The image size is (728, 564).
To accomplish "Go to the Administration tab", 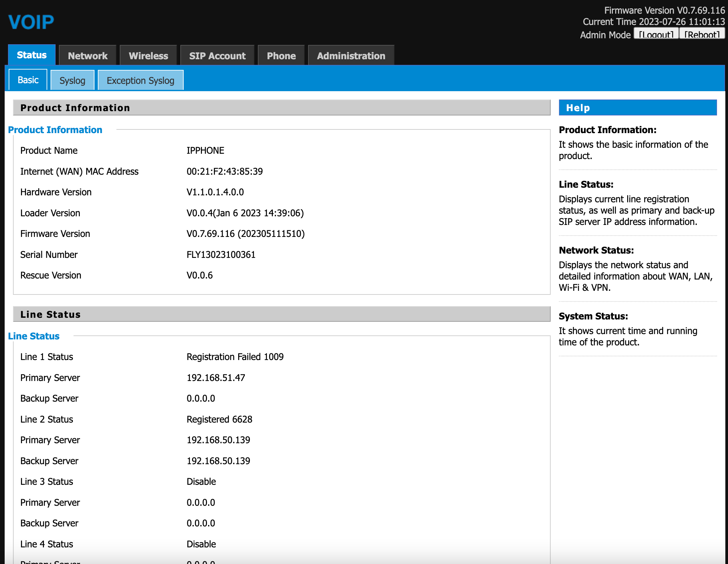I will (351, 56).
